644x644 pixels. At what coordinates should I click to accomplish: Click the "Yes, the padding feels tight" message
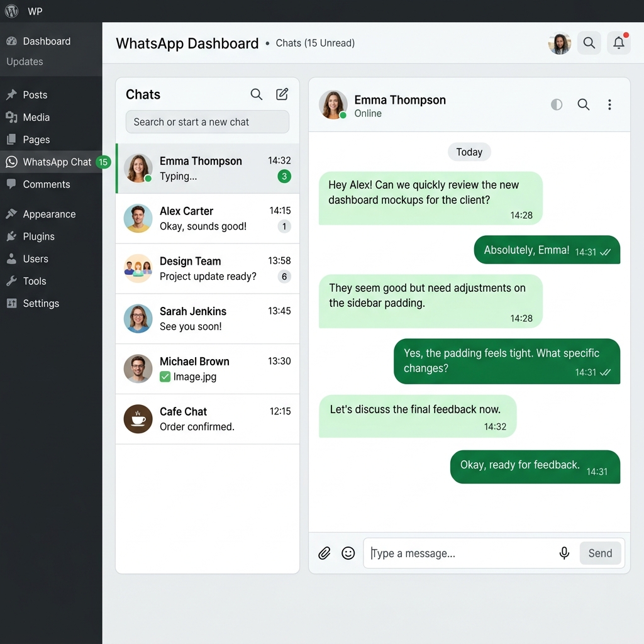(x=507, y=362)
